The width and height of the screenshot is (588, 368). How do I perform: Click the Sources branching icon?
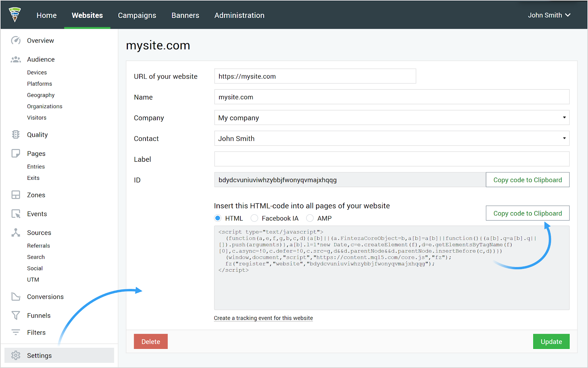click(16, 233)
